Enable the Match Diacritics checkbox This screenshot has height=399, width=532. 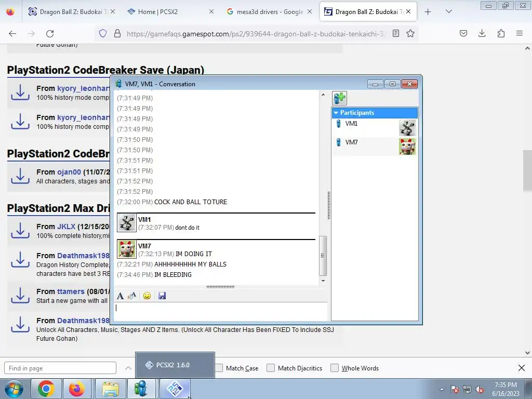(270, 368)
